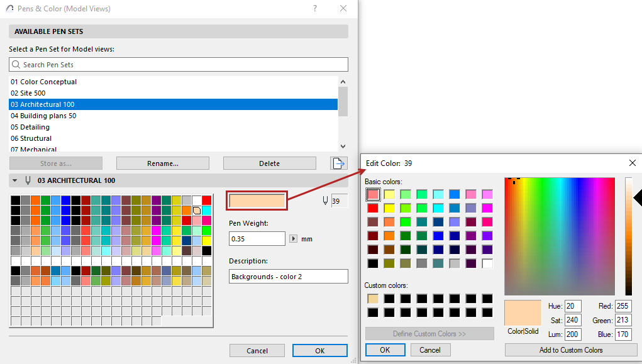Confirm the Edit Color dialog with OK
Viewport: 642px width, 364px height.
pyautogui.click(x=385, y=350)
